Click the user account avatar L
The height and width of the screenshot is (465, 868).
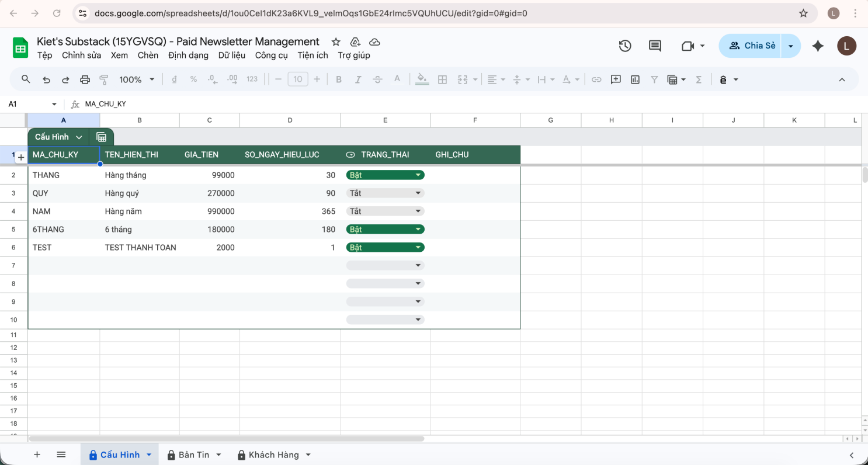[846, 46]
